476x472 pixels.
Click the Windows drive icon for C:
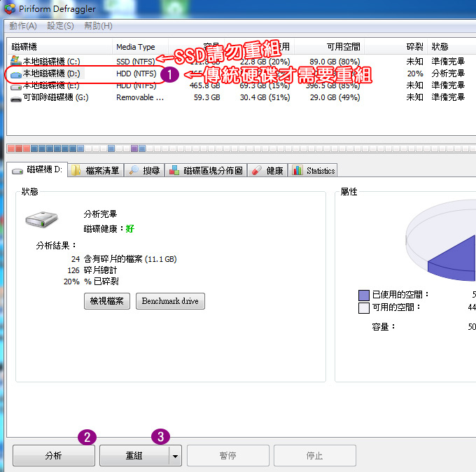coord(16,61)
